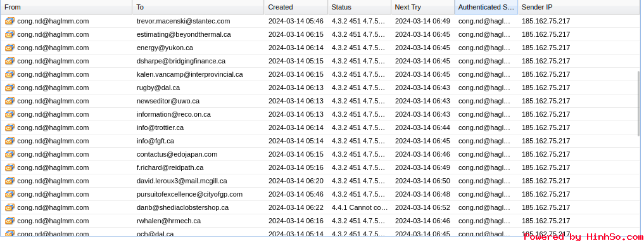Sort by Next Try column header
The width and height of the screenshot is (644, 241).
(422, 7)
